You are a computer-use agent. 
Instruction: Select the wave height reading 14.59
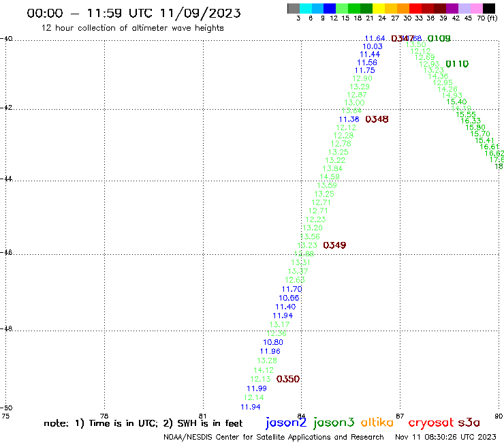coord(330,177)
